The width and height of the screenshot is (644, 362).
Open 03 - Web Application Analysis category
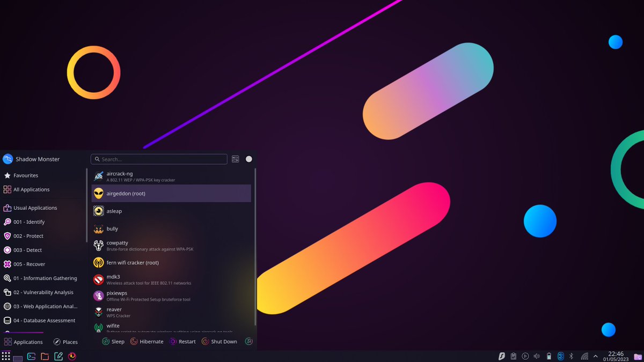coord(42,306)
